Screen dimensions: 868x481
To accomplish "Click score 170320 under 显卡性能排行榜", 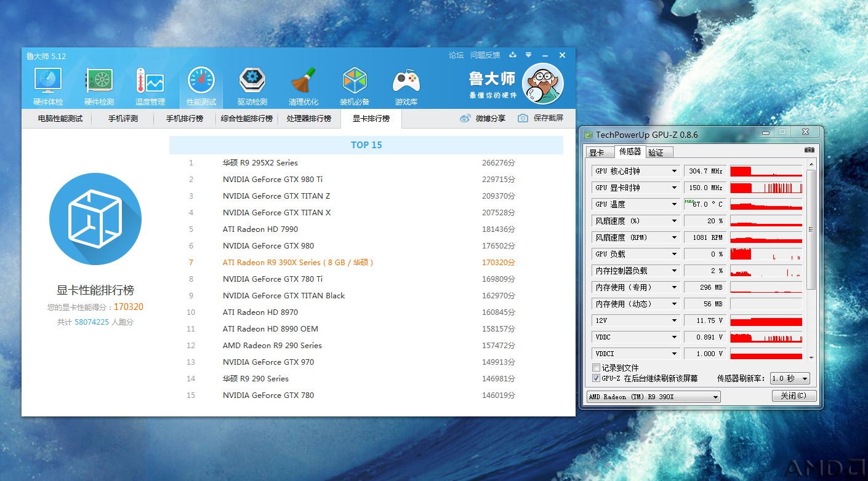I will (129, 307).
